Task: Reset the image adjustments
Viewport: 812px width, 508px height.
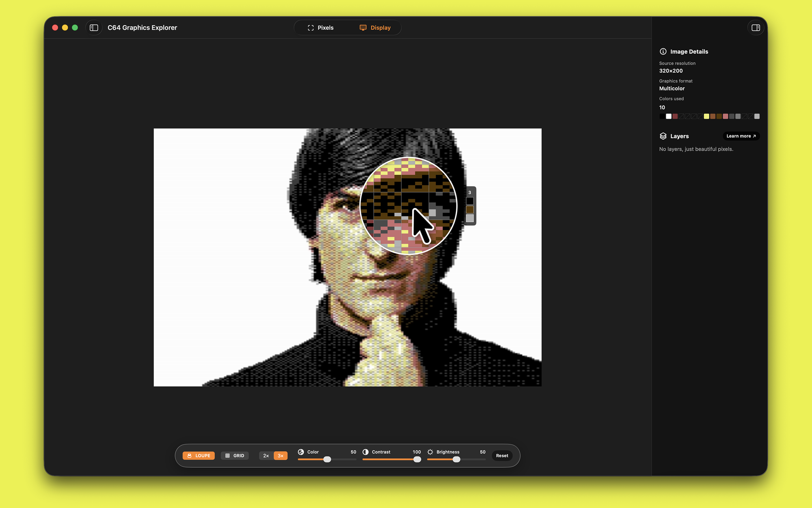Action: (502, 456)
